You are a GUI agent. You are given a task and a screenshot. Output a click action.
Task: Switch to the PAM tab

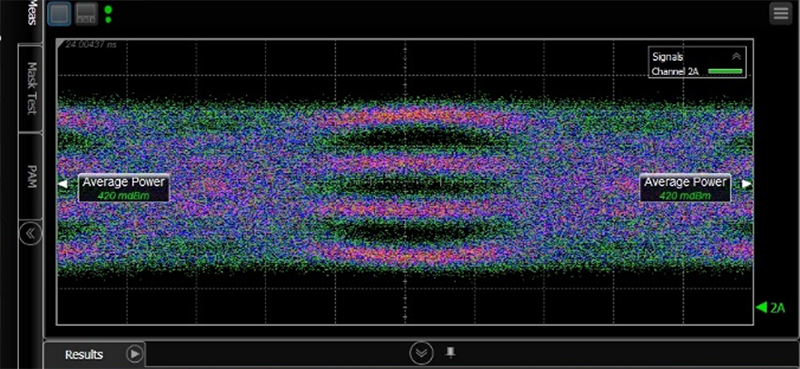pyautogui.click(x=31, y=177)
